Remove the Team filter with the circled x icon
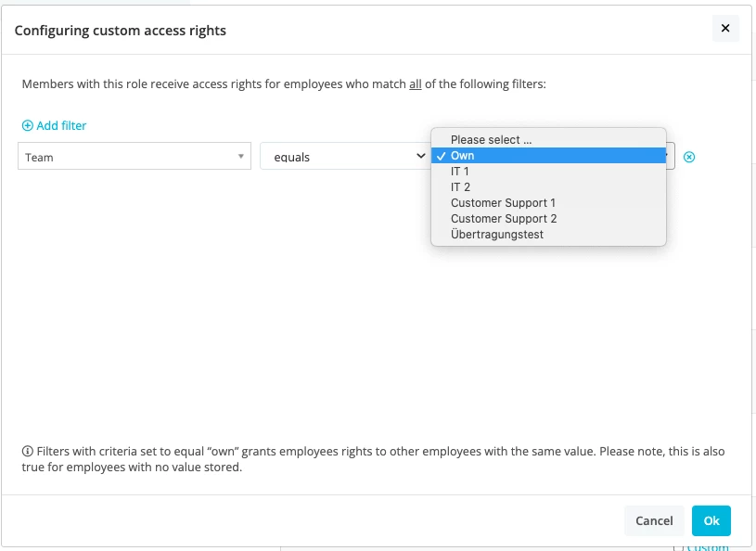756x551 pixels. click(689, 157)
